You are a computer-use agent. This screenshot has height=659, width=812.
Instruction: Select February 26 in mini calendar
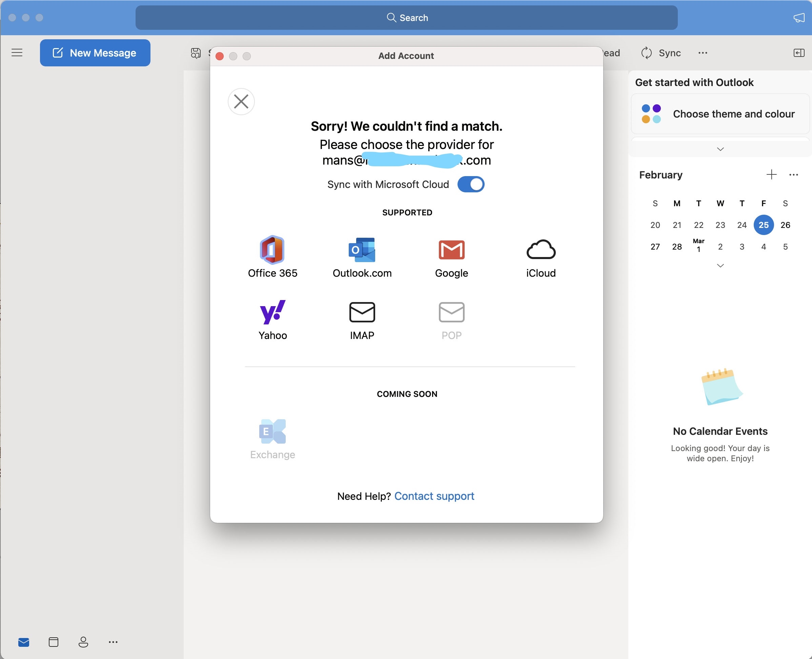(785, 225)
